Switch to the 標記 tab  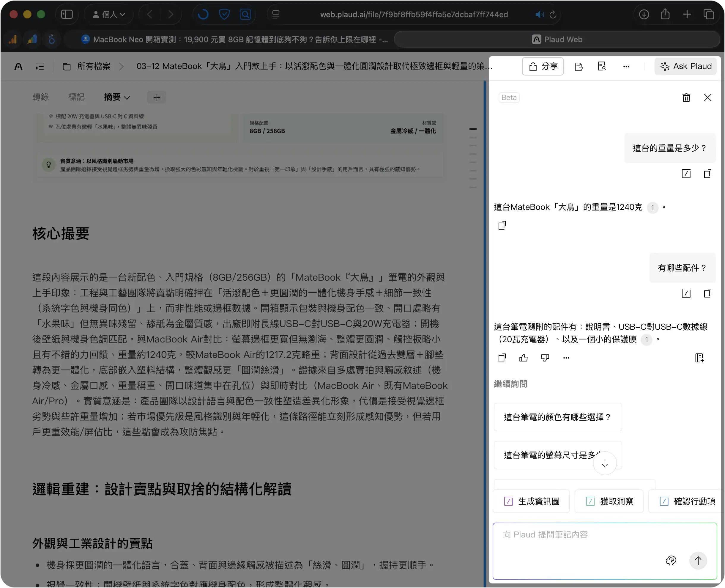pos(76,97)
